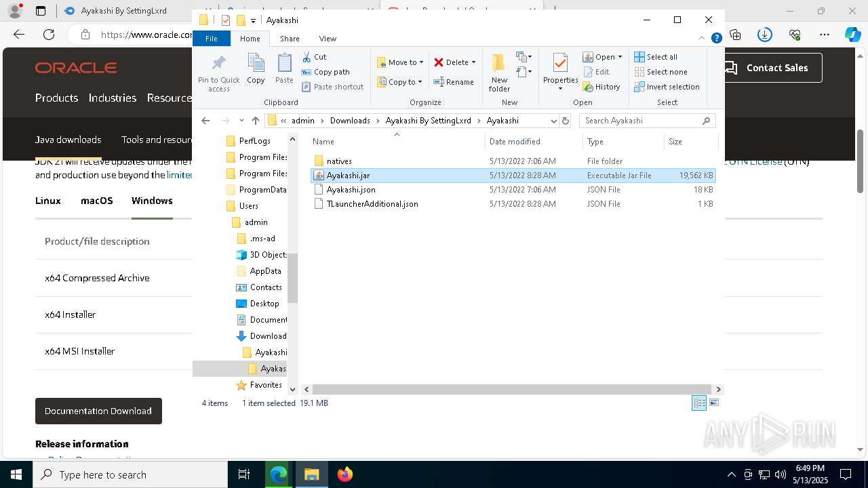The width and height of the screenshot is (868, 488).
Task: Open Explorer Help question mark
Action: 716,39
